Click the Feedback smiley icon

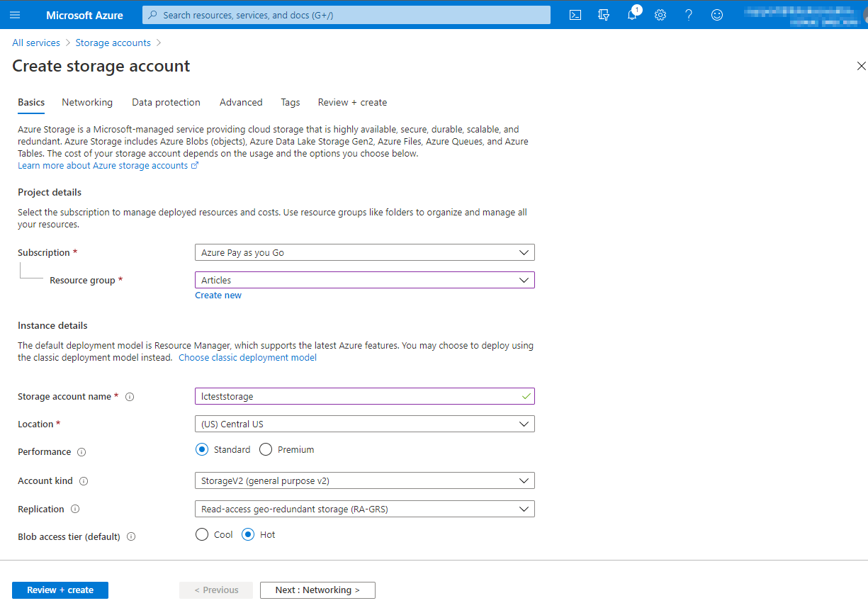(717, 15)
